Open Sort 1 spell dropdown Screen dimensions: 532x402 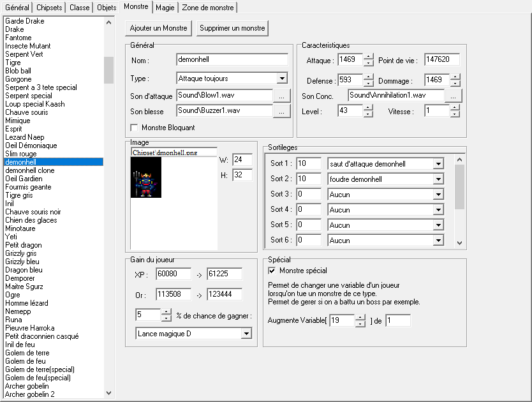click(x=438, y=164)
